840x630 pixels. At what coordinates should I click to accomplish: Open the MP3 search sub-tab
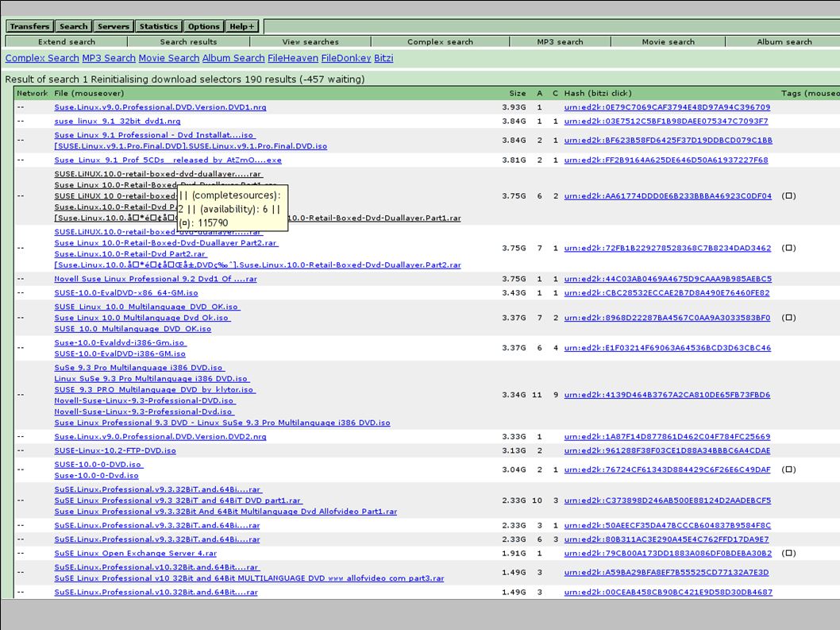pos(560,42)
